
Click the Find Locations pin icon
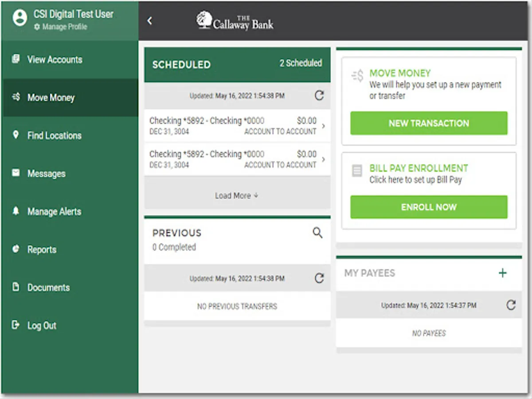click(x=16, y=135)
